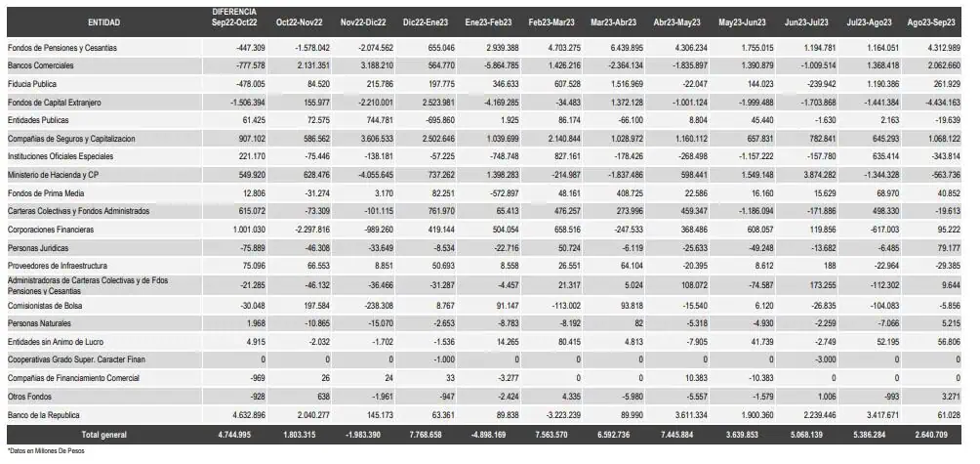Click the Ago23-Sep23 column header

click(931, 21)
